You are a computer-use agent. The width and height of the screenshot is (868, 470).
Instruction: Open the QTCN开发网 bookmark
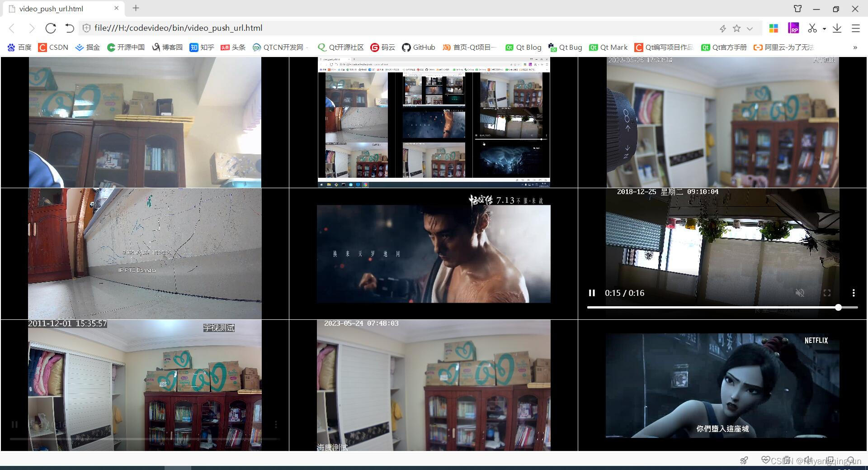pos(280,47)
